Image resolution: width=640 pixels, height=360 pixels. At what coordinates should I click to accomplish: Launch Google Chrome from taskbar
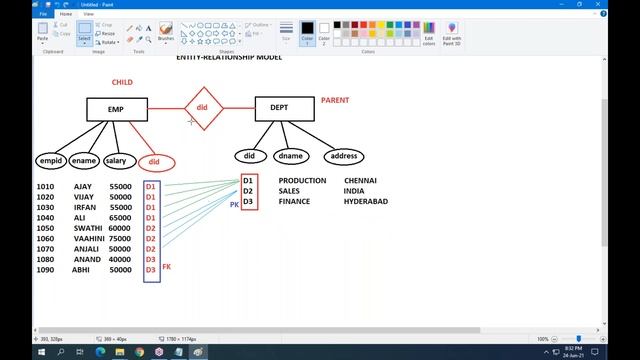coord(140,352)
